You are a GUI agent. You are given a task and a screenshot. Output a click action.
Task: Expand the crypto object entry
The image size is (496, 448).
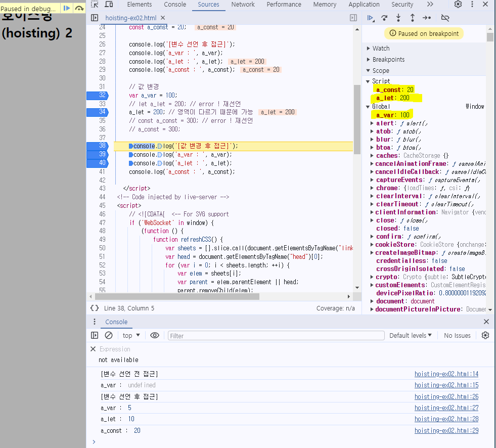click(372, 277)
